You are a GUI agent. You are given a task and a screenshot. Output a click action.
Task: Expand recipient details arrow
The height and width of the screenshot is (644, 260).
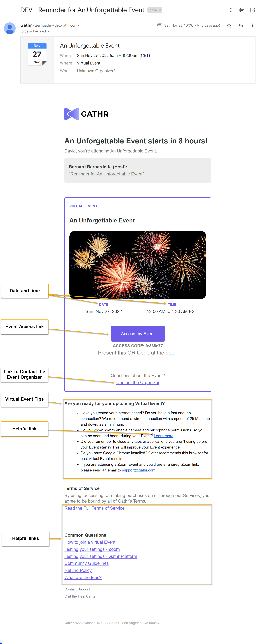(49, 31)
